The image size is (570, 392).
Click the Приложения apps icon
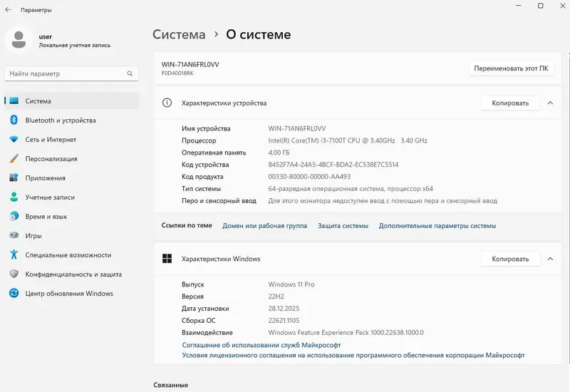[x=14, y=177]
